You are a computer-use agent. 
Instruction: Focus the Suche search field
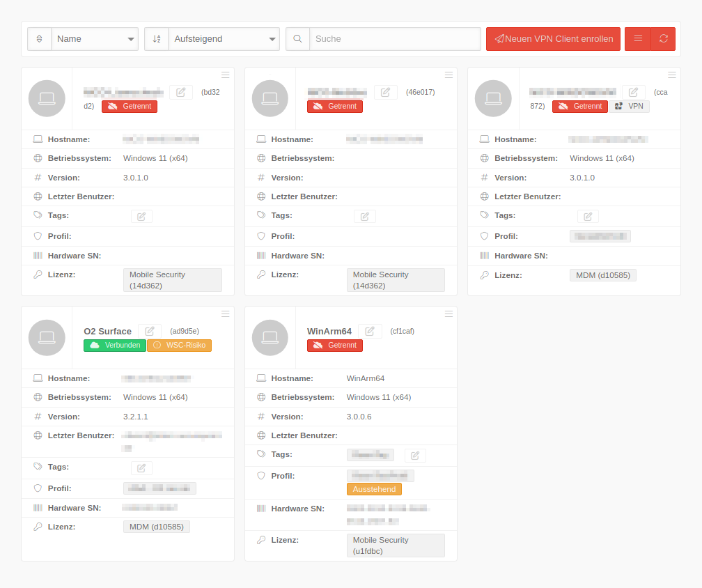[395, 39]
